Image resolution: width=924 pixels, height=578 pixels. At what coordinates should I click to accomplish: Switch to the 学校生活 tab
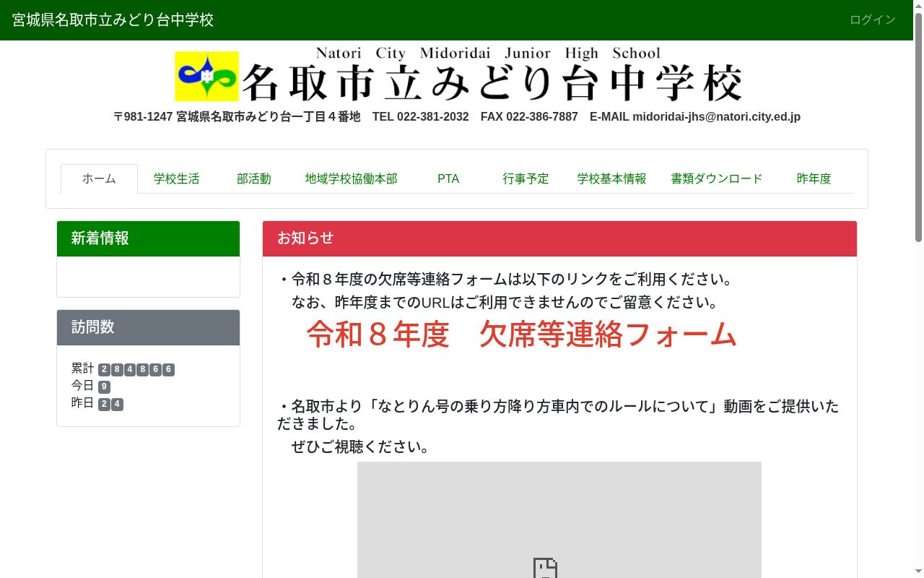(x=176, y=178)
